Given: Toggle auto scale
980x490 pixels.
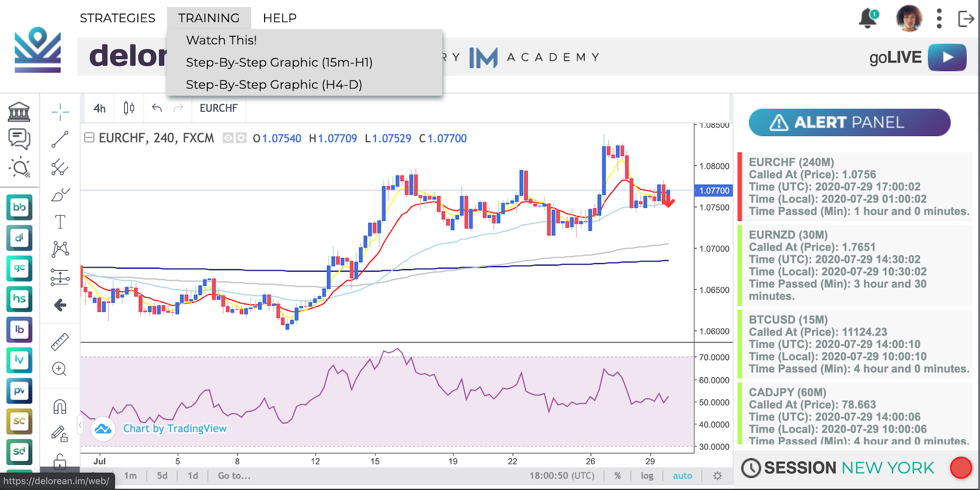Looking at the screenshot, I should 682,475.
